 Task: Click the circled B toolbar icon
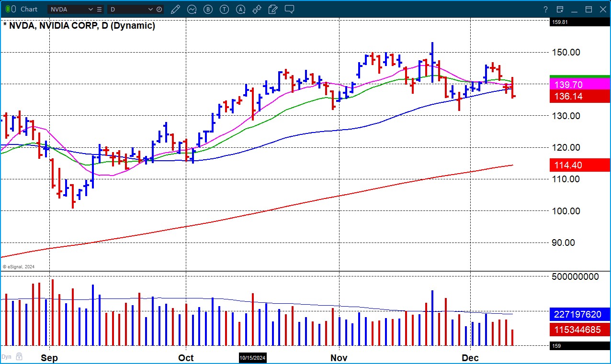click(x=208, y=9)
